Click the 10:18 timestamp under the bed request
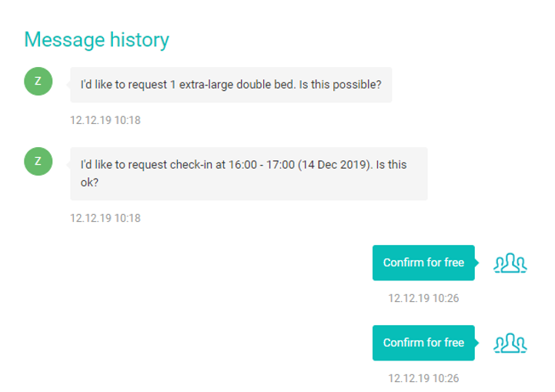Screen dimensions: 555x392 pyautogui.click(x=105, y=120)
